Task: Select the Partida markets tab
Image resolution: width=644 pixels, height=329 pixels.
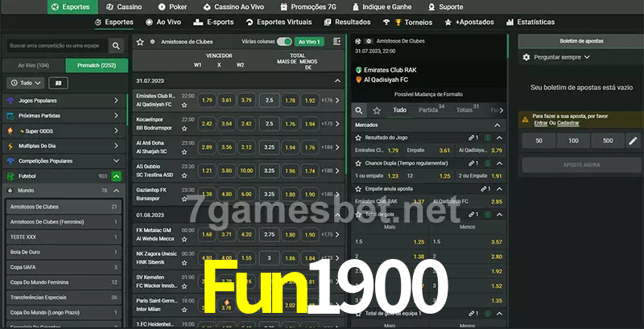Action: pyautogui.click(x=428, y=110)
